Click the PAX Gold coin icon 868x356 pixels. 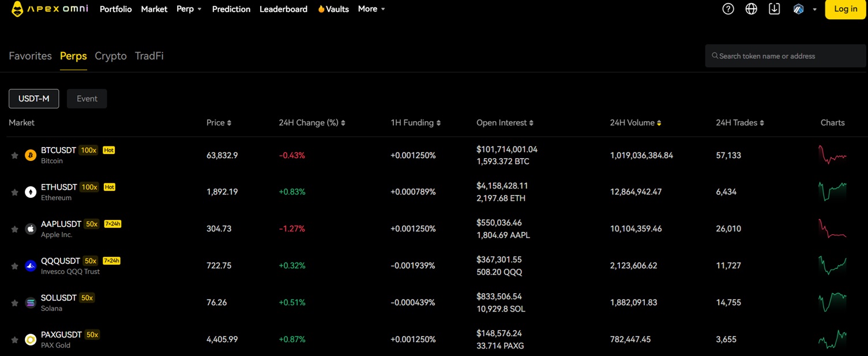(31, 340)
